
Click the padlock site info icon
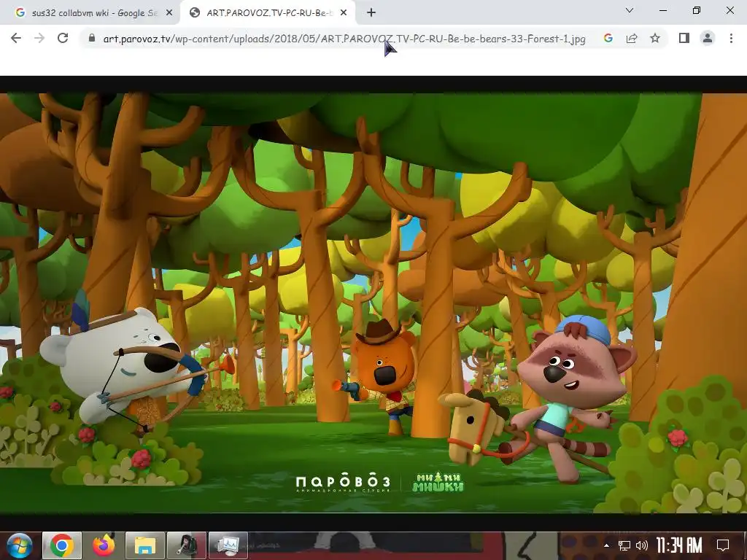point(92,38)
